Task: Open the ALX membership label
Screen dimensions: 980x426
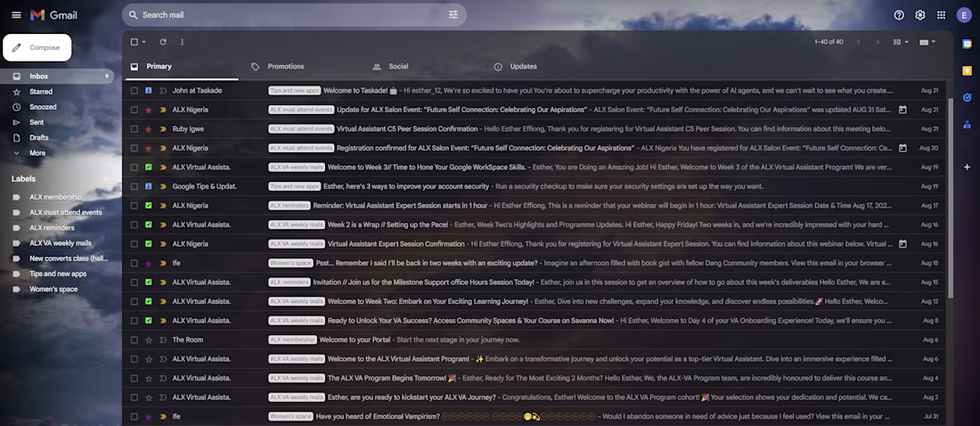Action: coord(57,197)
